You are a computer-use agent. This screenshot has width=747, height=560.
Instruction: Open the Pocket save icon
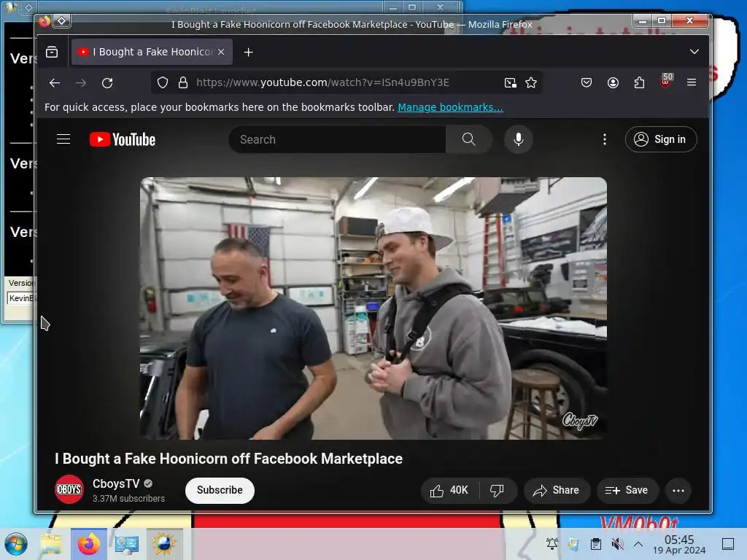point(587,83)
